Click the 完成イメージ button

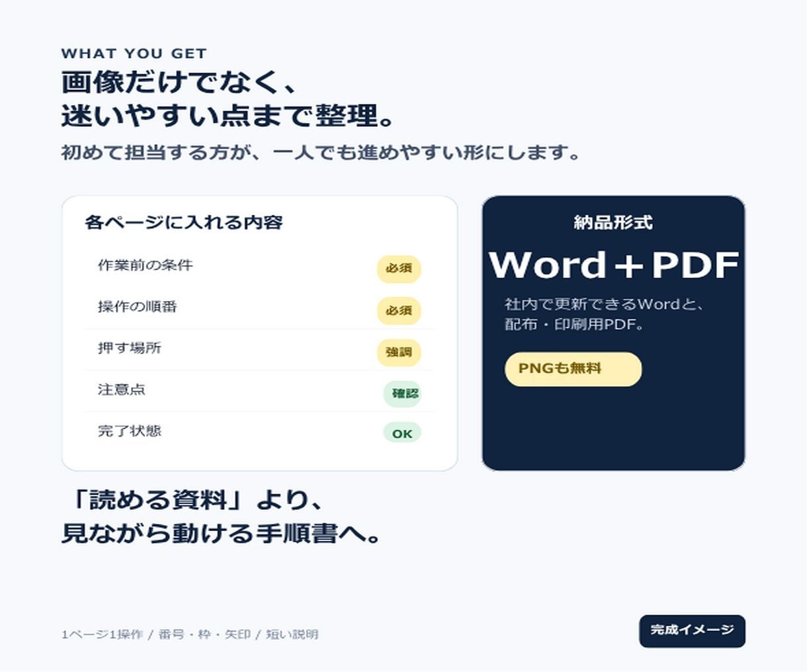pyautogui.click(x=692, y=631)
